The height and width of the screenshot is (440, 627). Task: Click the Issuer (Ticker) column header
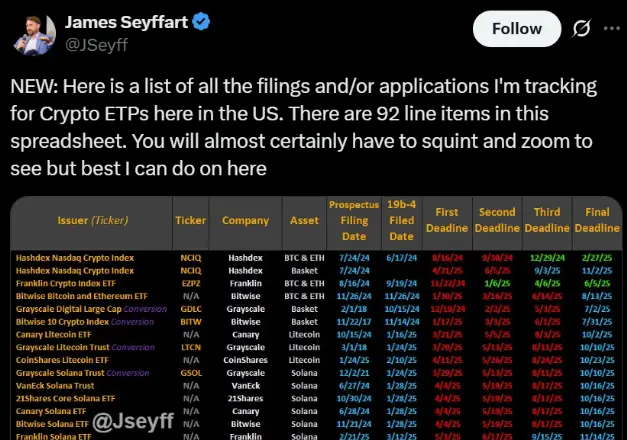click(x=93, y=220)
